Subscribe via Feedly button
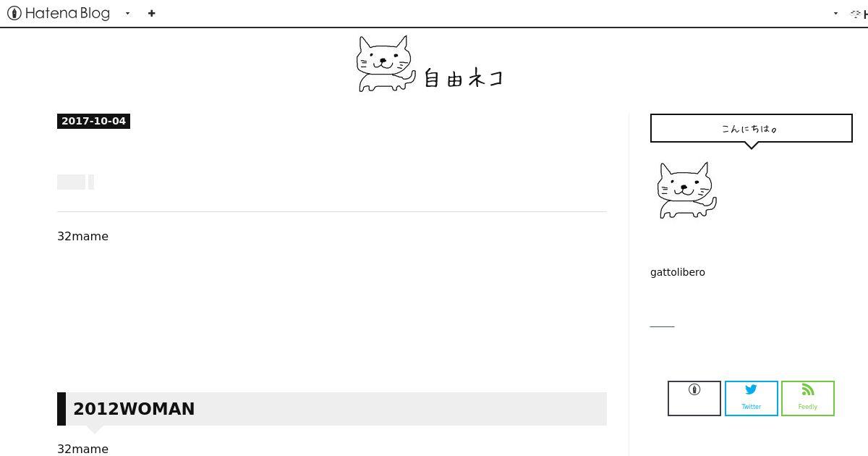Image resolution: width=868 pixels, height=456 pixels. (808, 398)
